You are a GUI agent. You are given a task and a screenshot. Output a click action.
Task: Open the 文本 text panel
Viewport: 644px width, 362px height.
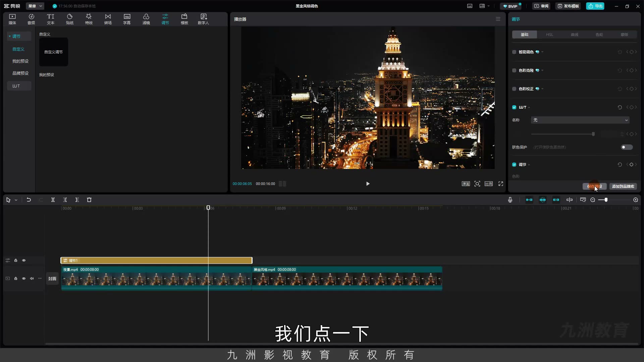(x=50, y=19)
